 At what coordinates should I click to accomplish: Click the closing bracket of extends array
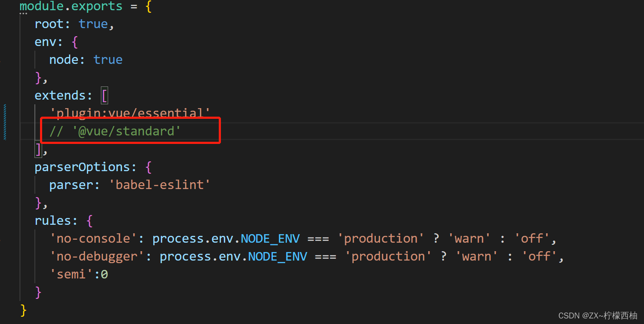tap(38, 149)
